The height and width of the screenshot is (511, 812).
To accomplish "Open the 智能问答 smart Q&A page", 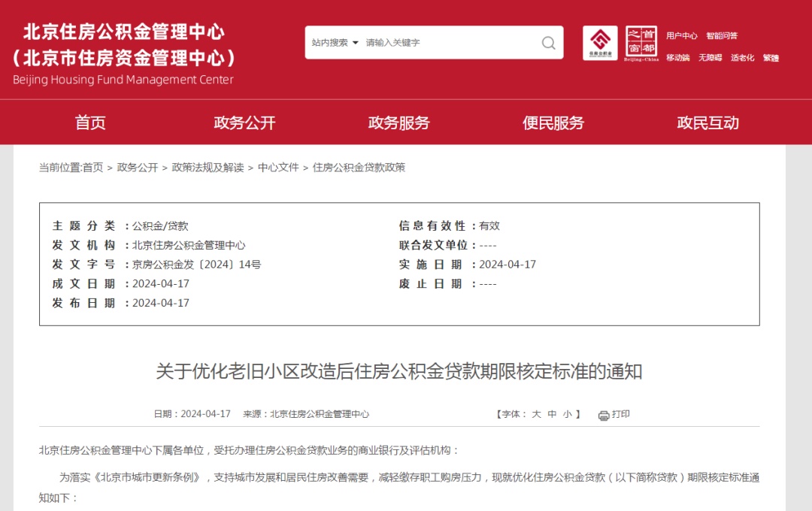I will pyautogui.click(x=722, y=35).
